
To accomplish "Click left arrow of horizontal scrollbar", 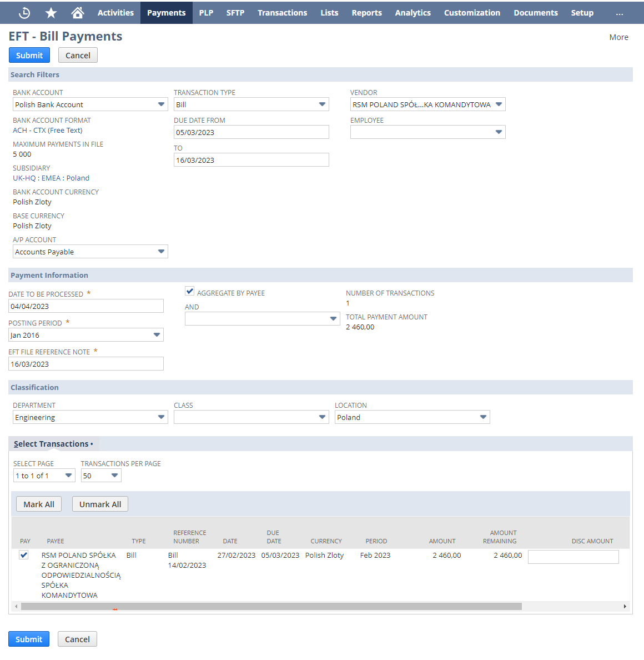I will coord(16,607).
